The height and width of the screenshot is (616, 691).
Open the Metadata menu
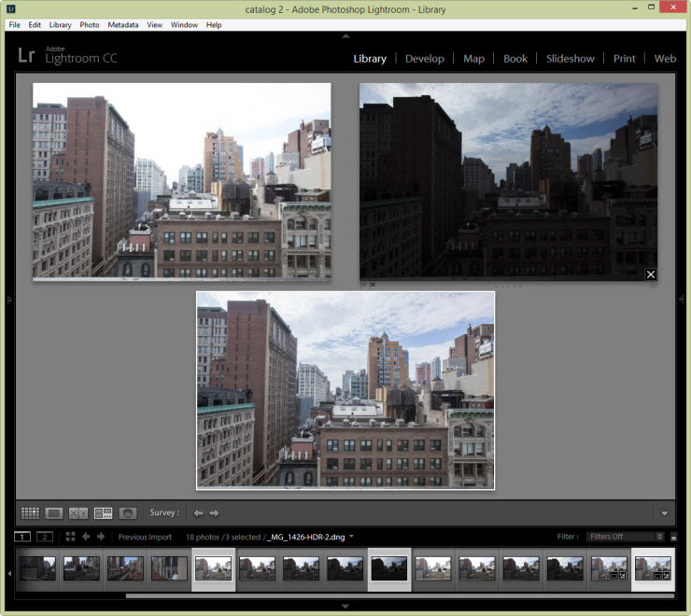(x=122, y=25)
